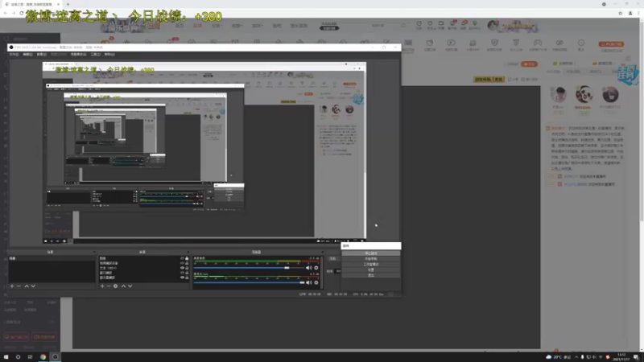Click the crossed-eye icon in streamer toolbar
This screenshot has height=362, width=644.
(559, 44)
